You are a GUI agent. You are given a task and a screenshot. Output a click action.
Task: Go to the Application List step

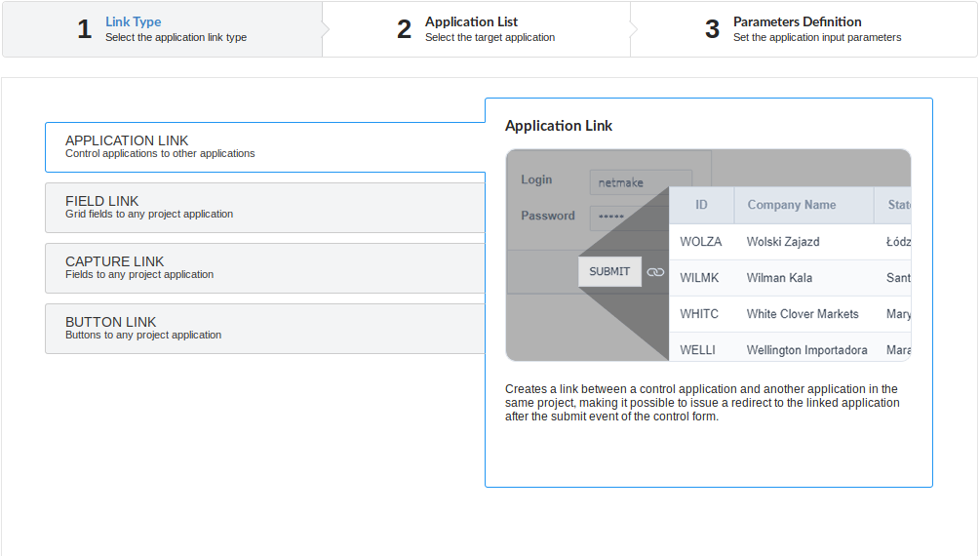476,29
